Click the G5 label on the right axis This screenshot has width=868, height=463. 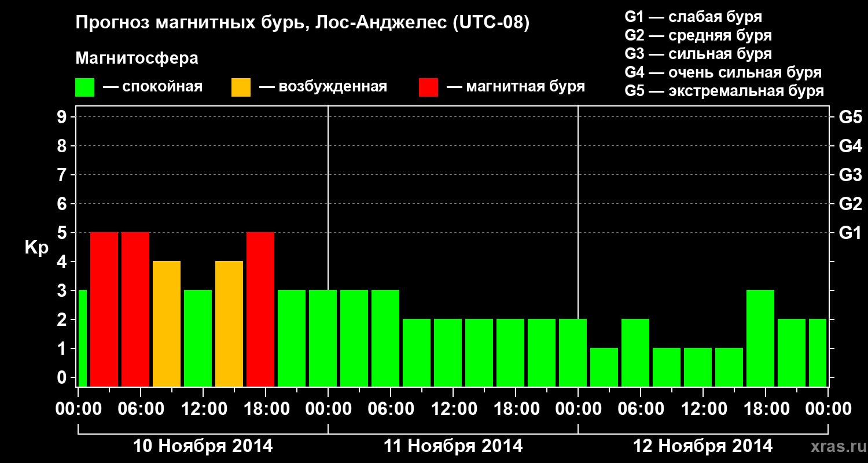click(850, 117)
